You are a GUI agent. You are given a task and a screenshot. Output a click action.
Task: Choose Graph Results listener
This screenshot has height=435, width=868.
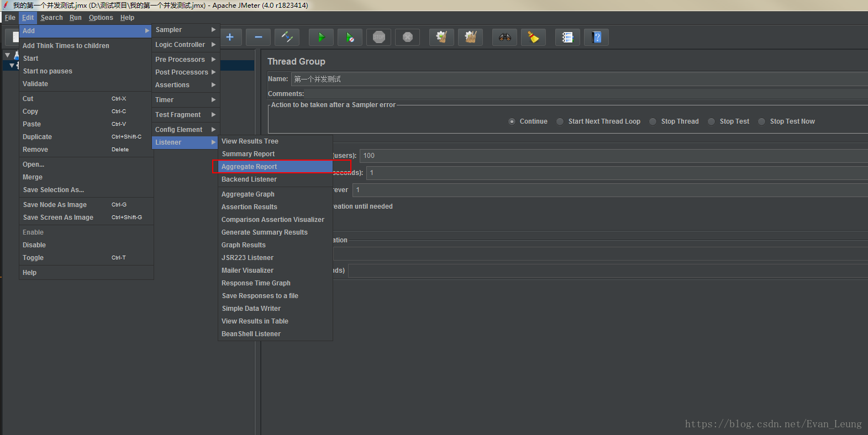(275, 245)
